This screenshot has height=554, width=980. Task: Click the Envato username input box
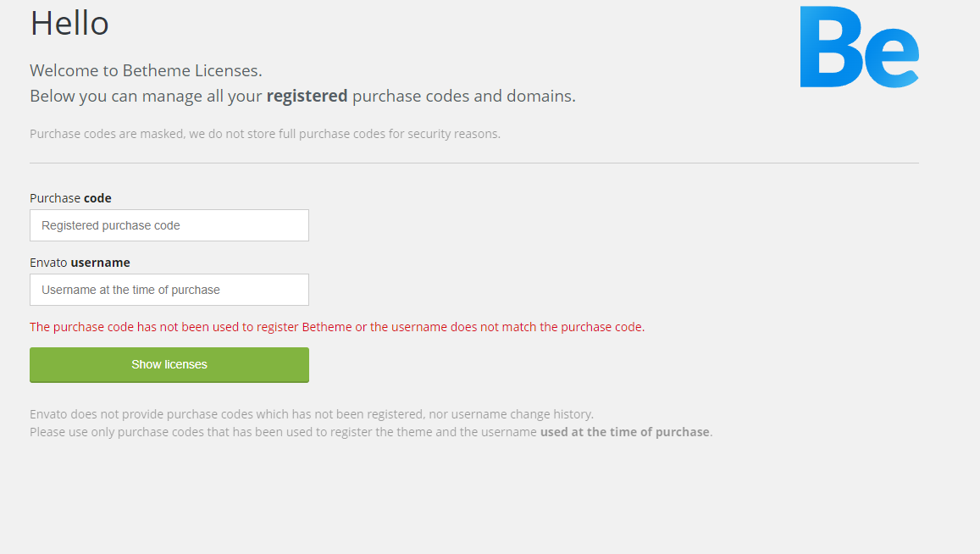pos(169,290)
